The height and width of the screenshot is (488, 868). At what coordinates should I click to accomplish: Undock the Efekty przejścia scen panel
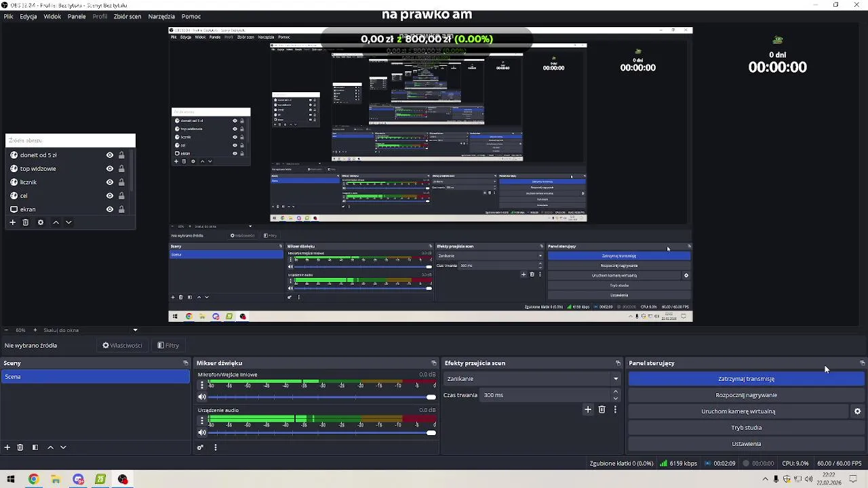click(x=618, y=363)
